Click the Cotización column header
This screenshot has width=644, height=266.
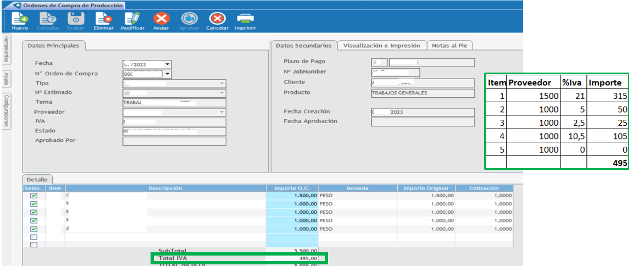tap(484, 188)
